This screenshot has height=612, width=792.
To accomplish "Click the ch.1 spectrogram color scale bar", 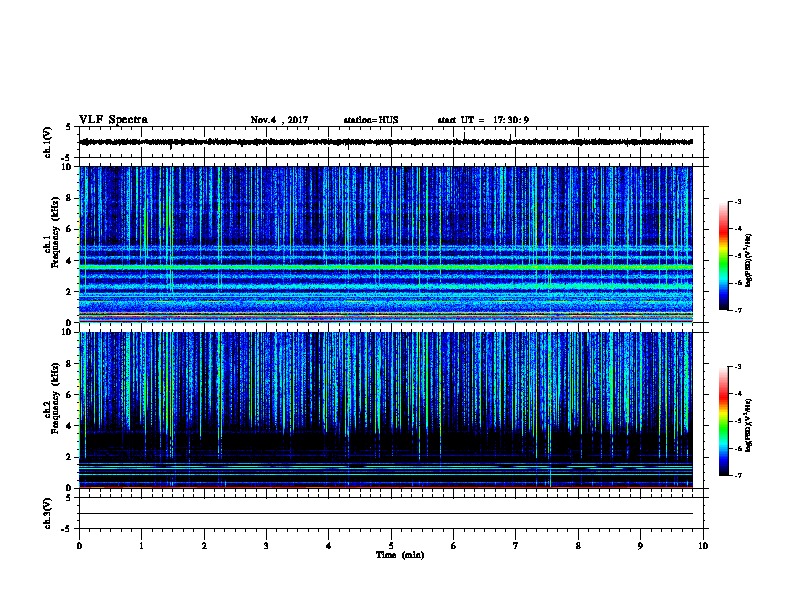I will (x=724, y=256).
